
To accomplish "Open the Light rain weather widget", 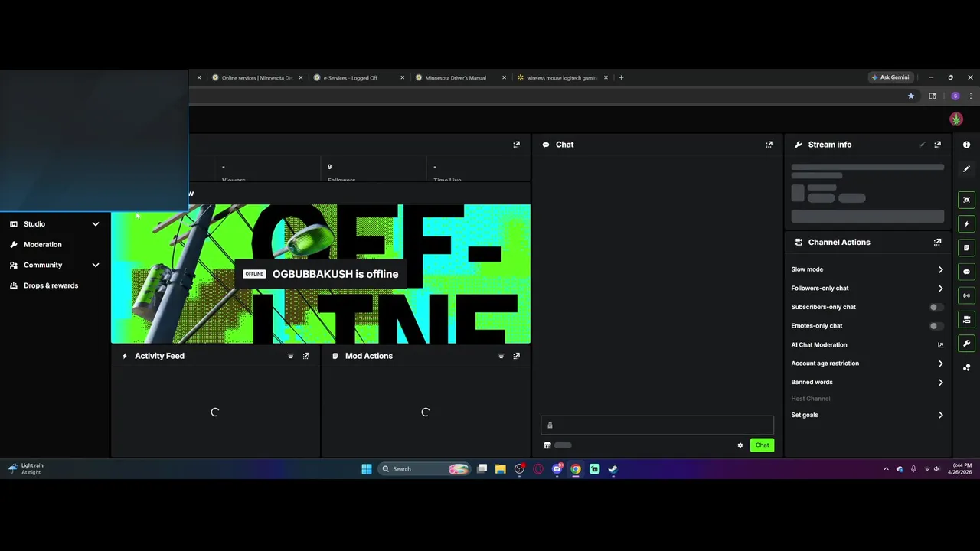I will [x=26, y=469].
